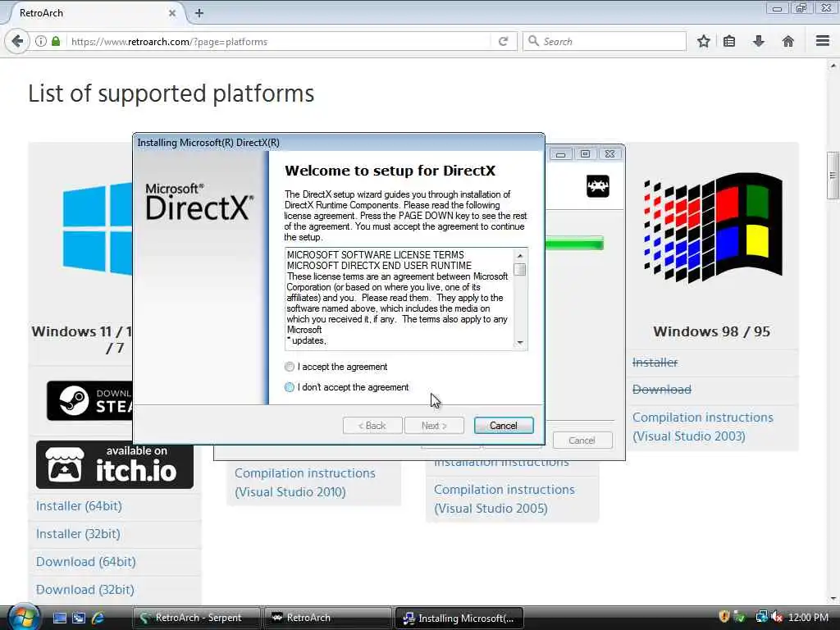This screenshot has width=840, height=630.
Task: Open the Downloads arrow icon
Action: point(759,41)
